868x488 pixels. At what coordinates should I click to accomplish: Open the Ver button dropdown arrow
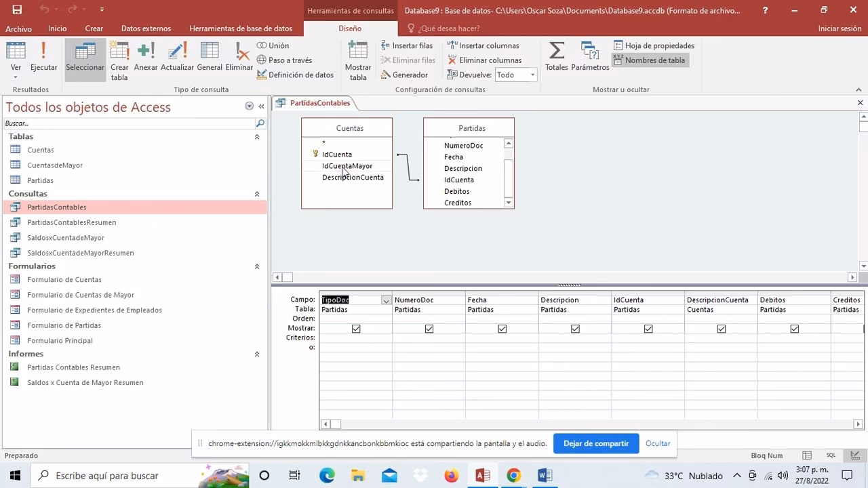tap(16, 77)
